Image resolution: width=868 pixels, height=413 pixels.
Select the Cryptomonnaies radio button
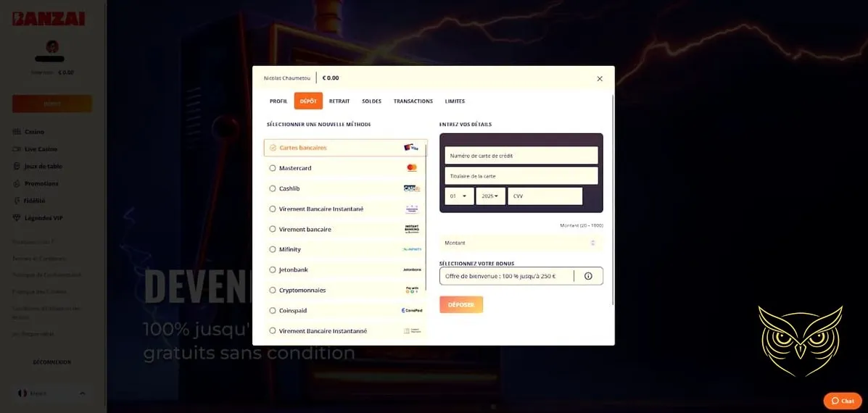(x=273, y=291)
